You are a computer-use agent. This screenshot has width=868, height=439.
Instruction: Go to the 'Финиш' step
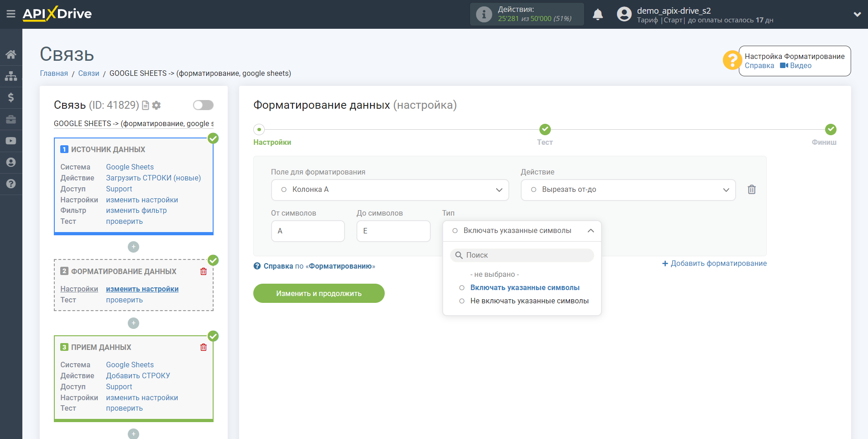coord(824,142)
